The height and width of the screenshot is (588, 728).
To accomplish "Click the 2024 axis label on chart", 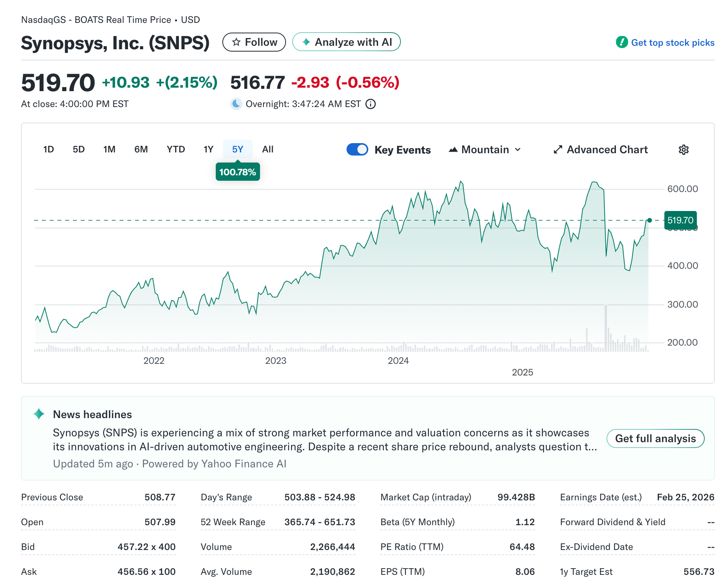I will 398,361.
